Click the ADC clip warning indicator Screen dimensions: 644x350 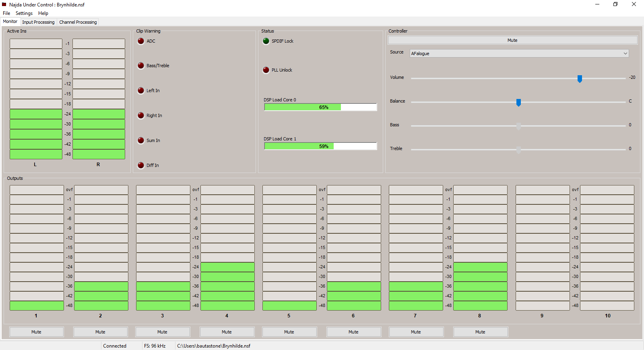pyautogui.click(x=141, y=41)
